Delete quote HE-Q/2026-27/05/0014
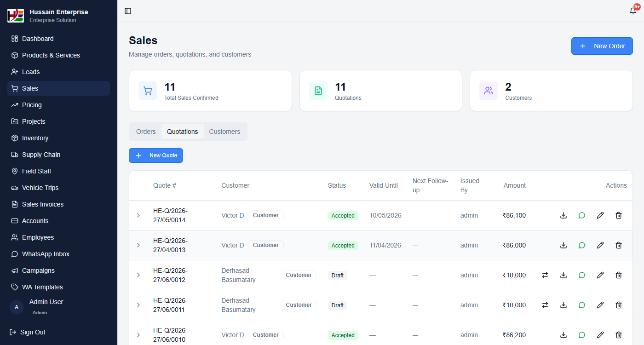 pyautogui.click(x=619, y=215)
